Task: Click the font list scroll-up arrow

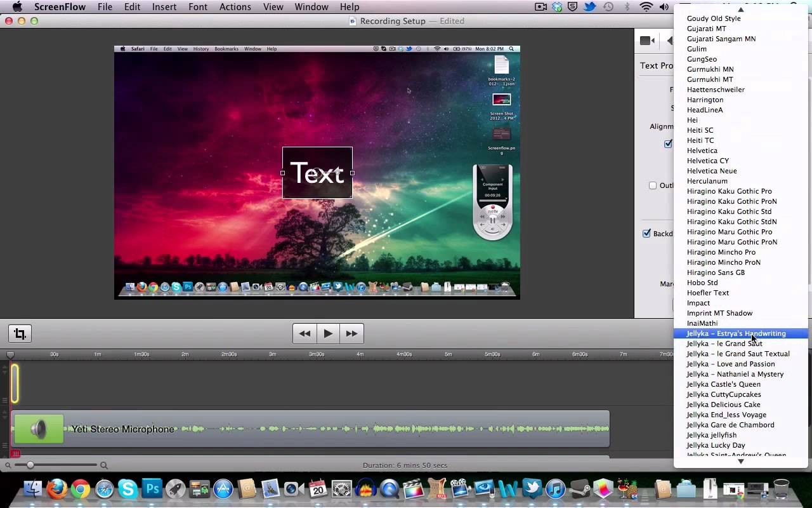Action: point(740,9)
